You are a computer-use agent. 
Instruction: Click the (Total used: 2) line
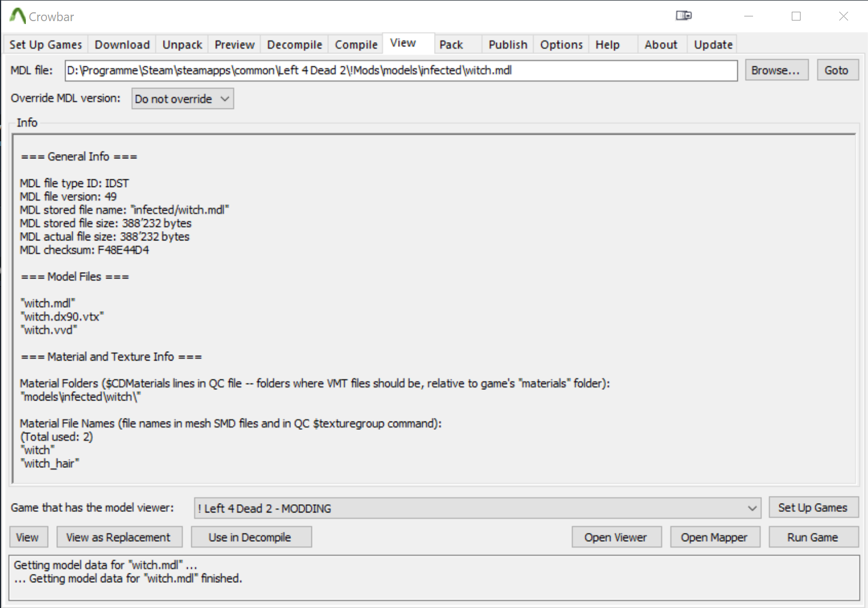[x=56, y=437]
